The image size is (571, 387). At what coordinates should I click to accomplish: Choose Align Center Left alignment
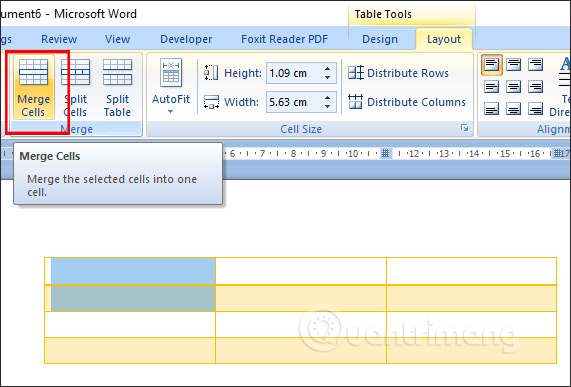coord(492,87)
